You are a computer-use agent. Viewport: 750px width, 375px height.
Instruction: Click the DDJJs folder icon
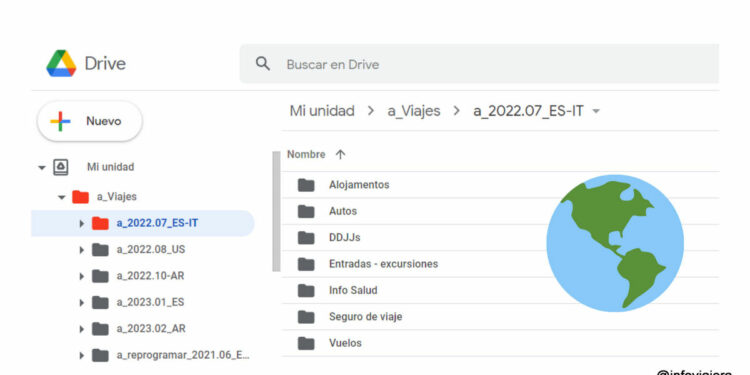tap(306, 238)
